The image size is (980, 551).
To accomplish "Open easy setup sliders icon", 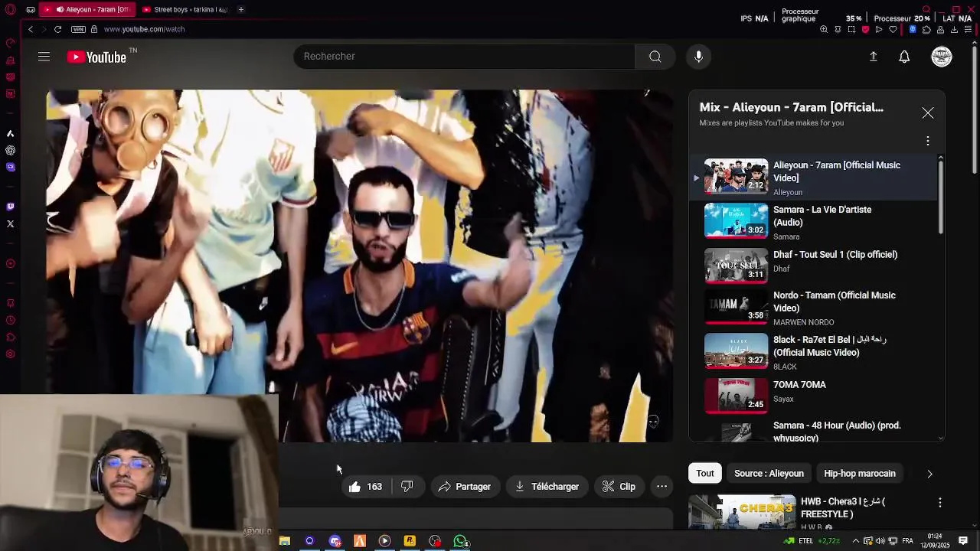I will (969, 30).
